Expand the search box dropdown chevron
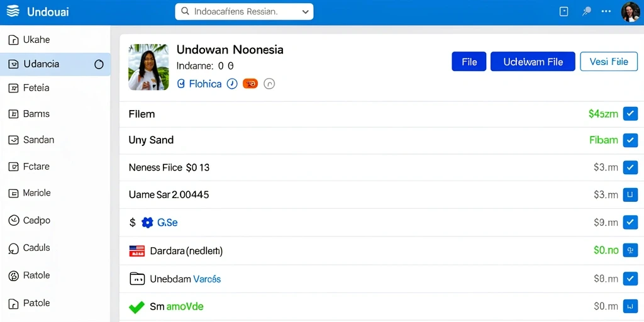Screen dimensions: 644x322 305,12
